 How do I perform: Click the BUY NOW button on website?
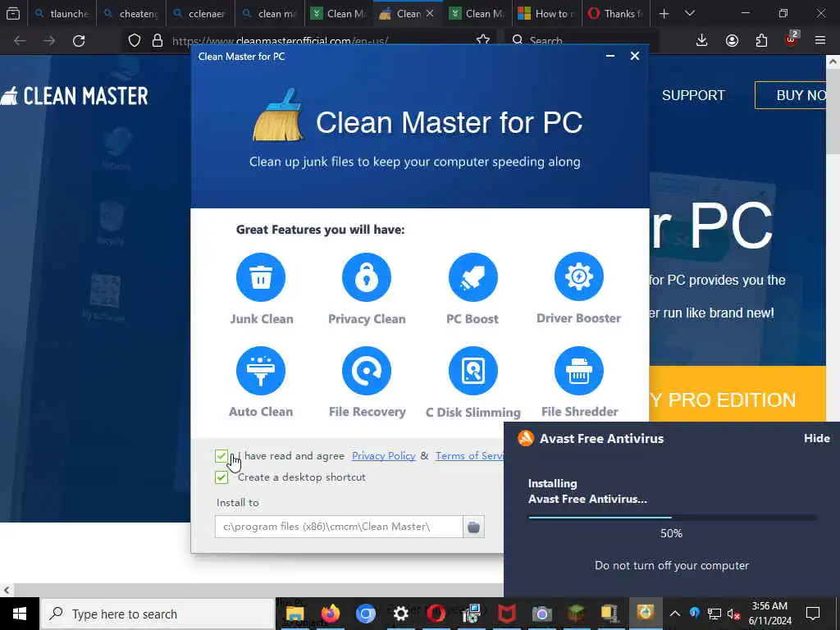[x=791, y=95]
